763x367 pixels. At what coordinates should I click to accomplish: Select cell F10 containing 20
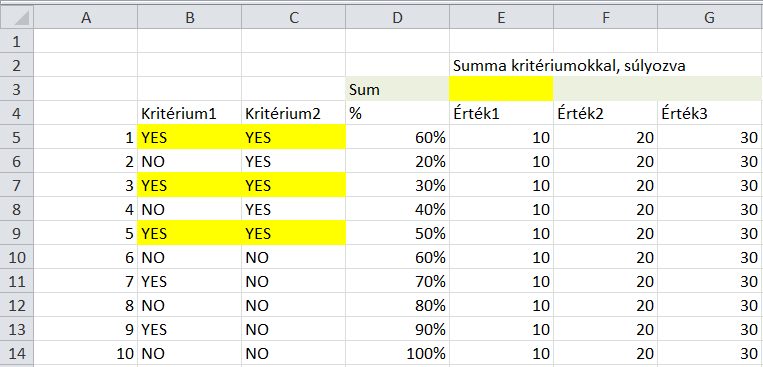pos(605,257)
